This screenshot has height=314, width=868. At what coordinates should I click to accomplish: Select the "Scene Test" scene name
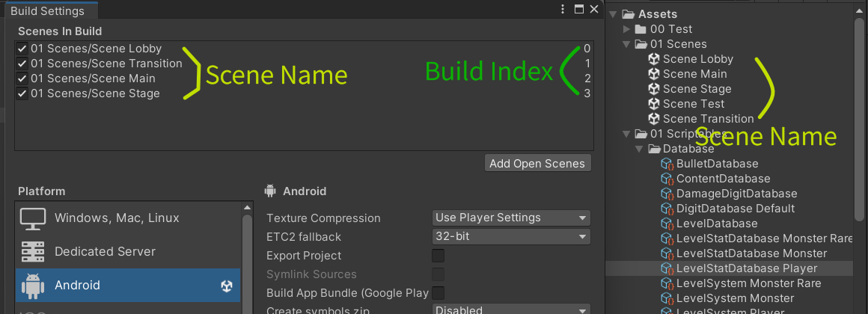pyautogui.click(x=694, y=103)
